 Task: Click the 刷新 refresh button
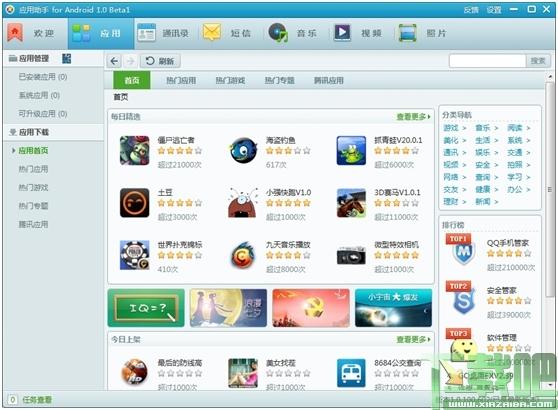pyautogui.click(x=160, y=61)
